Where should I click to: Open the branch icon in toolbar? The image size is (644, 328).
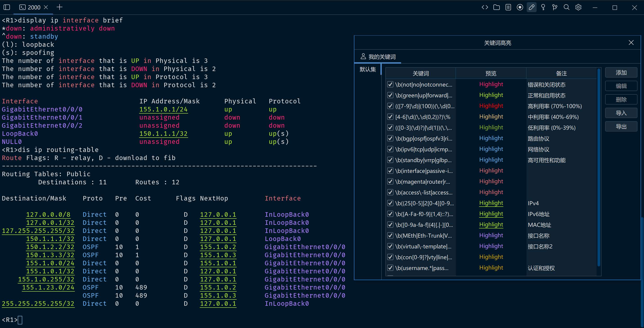pyautogui.click(x=555, y=7)
